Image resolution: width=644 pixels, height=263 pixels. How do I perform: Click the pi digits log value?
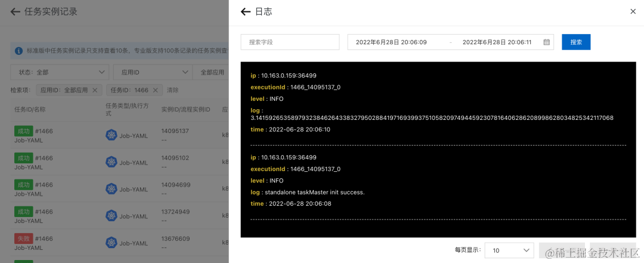coord(432,118)
